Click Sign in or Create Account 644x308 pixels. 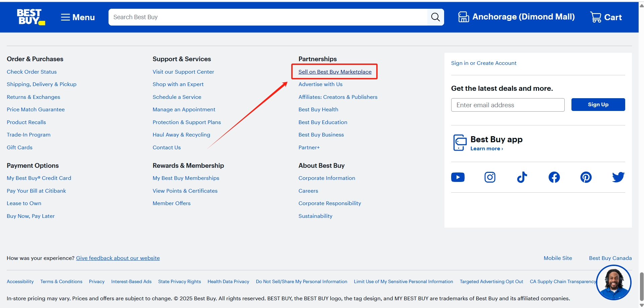point(483,63)
